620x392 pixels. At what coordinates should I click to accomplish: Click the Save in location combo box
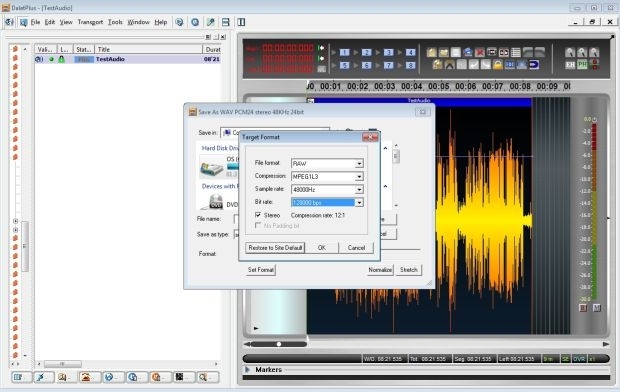click(x=275, y=133)
